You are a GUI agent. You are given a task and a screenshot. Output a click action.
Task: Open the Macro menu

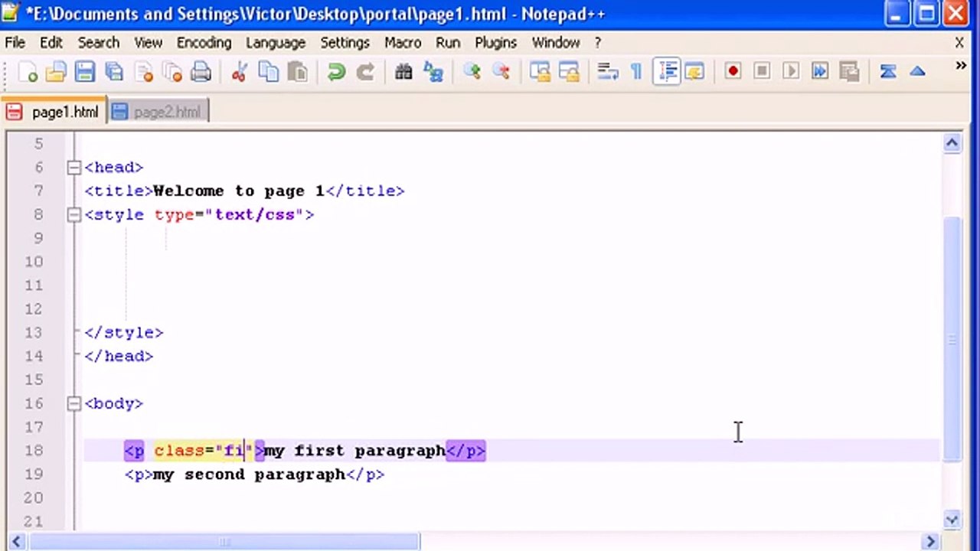click(x=403, y=43)
